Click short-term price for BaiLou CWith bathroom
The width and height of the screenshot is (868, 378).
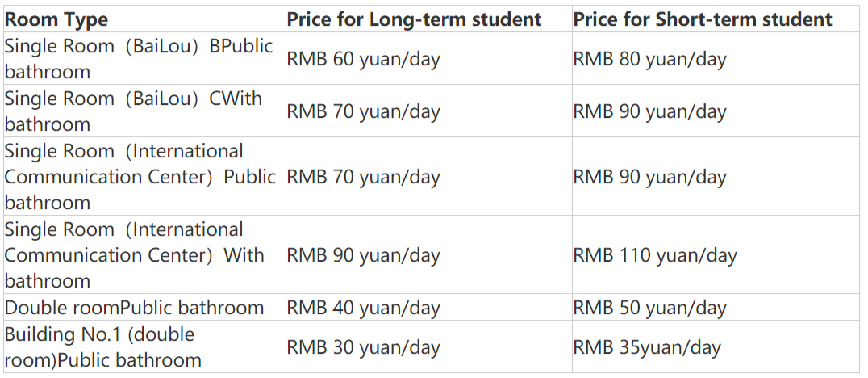(649, 111)
